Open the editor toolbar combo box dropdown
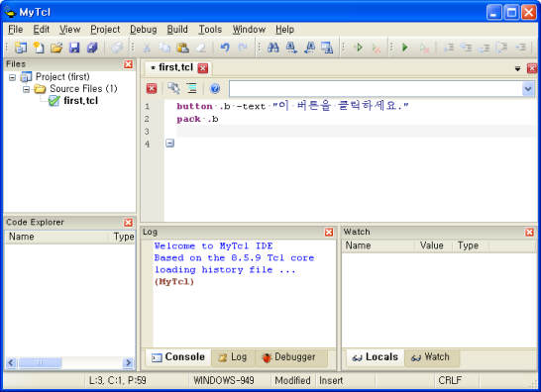 click(x=528, y=89)
